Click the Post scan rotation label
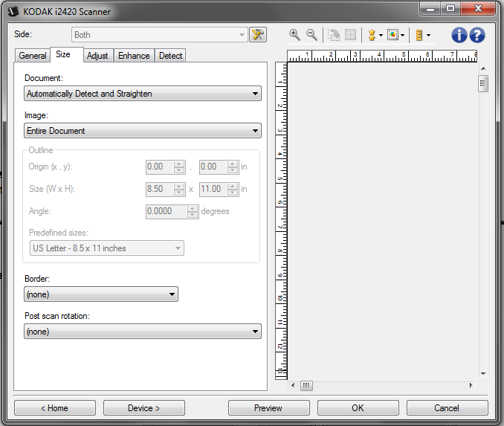Viewport: 504px width, 426px height. 57,316
